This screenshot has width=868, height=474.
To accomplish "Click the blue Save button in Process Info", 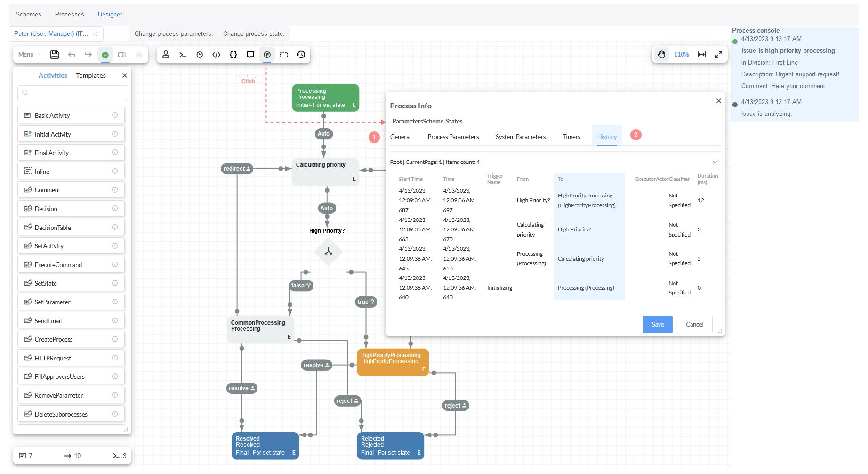I will [x=658, y=324].
